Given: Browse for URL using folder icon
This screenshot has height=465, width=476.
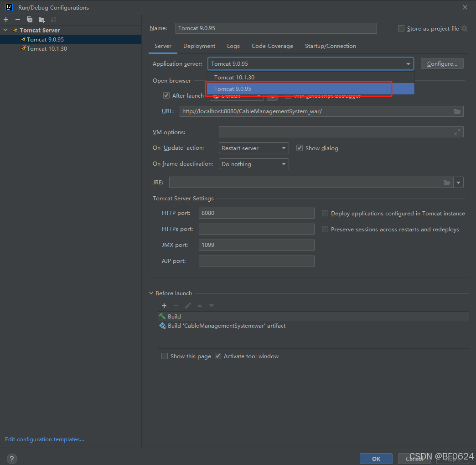Looking at the screenshot, I should (457, 111).
